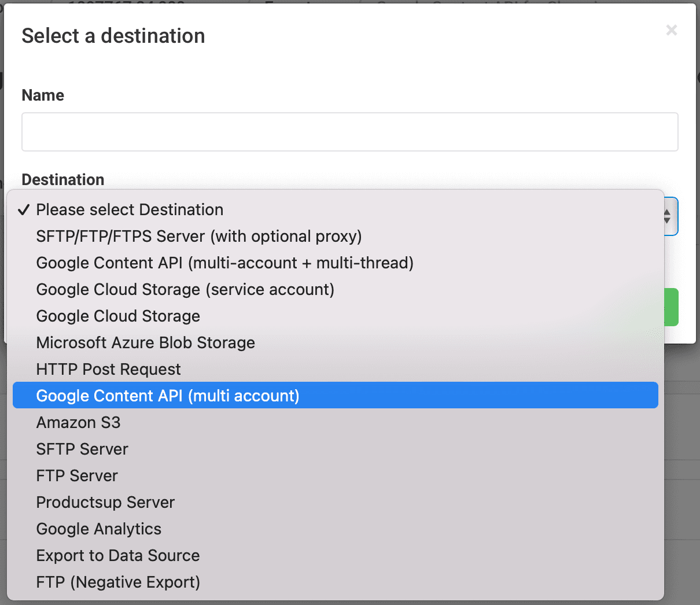This screenshot has height=605, width=700.
Task: Choose SFTP/FTP/FTPS Server with optional proxy
Action: tap(198, 237)
